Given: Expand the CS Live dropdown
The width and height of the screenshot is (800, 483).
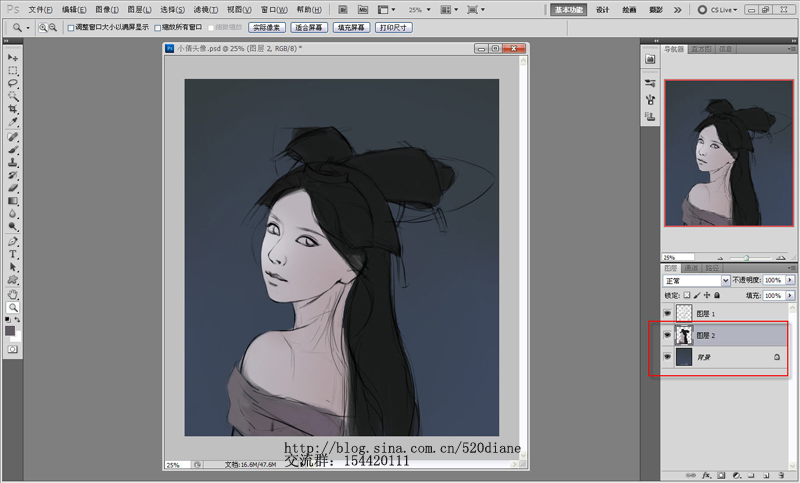Looking at the screenshot, I should [724, 9].
